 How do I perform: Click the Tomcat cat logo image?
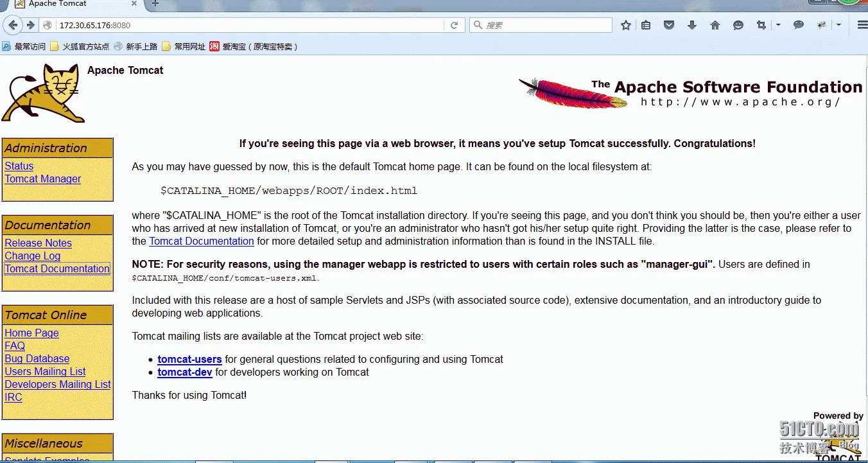[x=43, y=93]
